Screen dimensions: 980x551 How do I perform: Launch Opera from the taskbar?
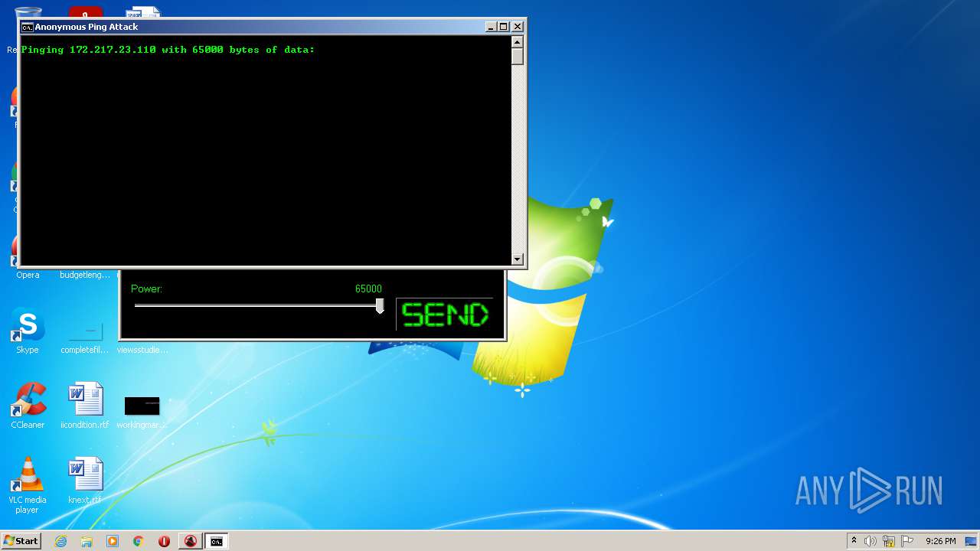(x=164, y=541)
